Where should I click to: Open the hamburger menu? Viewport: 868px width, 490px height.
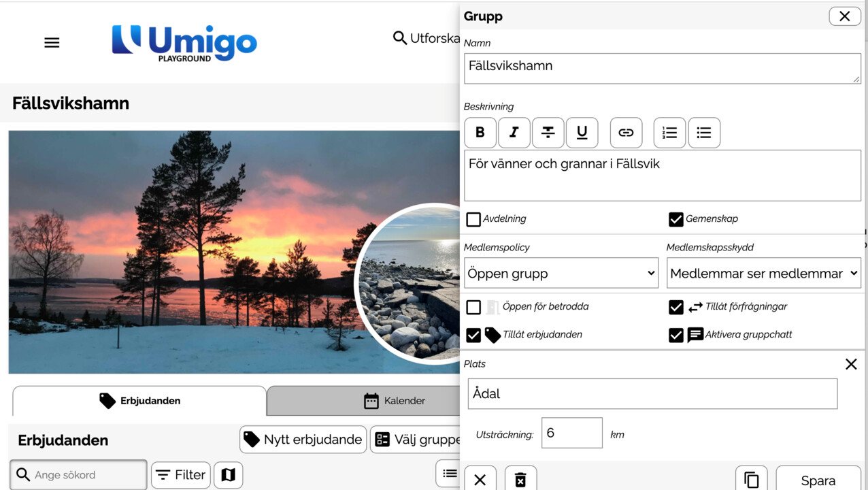(52, 42)
